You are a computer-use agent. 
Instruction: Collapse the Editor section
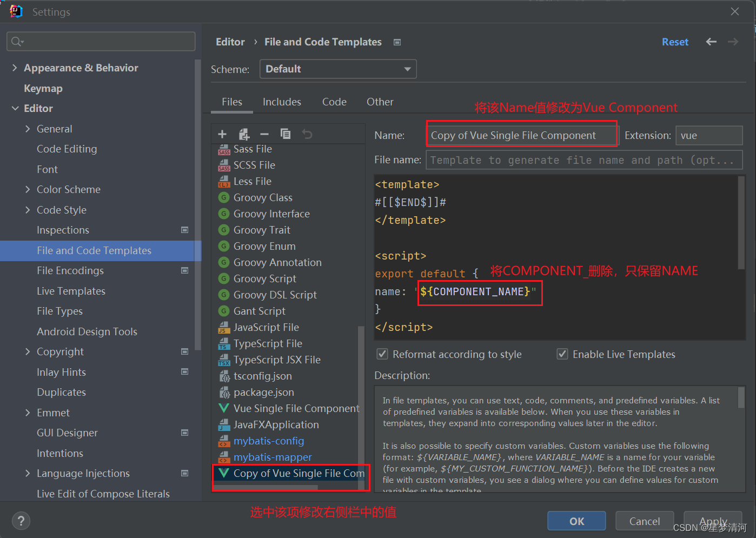pyautogui.click(x=15, y=108)
